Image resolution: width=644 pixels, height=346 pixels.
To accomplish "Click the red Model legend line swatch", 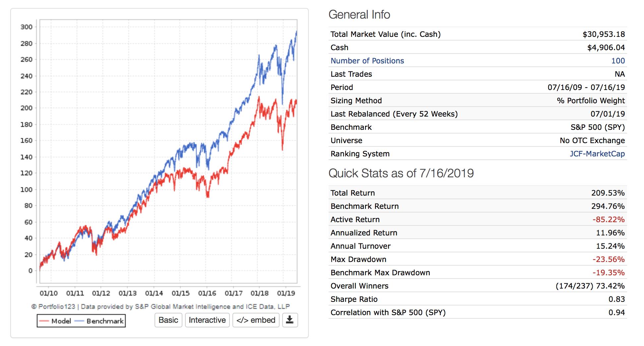I will (44, 321).
